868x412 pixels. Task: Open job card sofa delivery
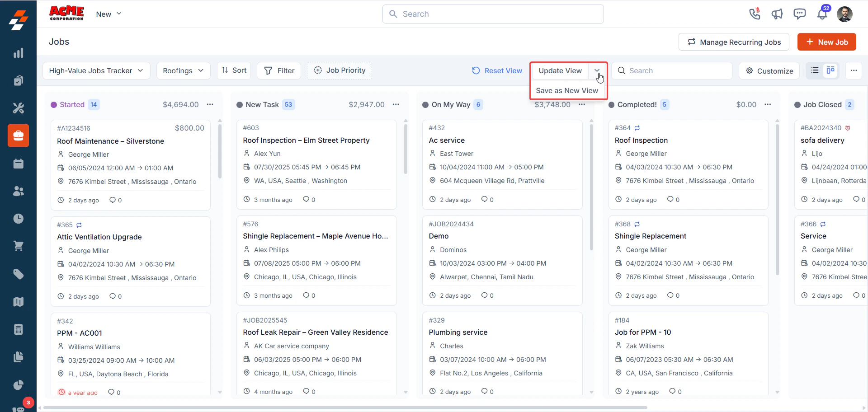pos(831,164)
